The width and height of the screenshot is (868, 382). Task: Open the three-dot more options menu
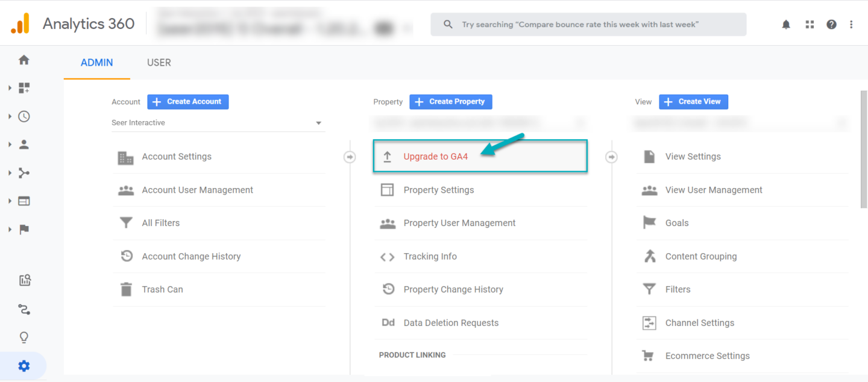tap(851, 25)
